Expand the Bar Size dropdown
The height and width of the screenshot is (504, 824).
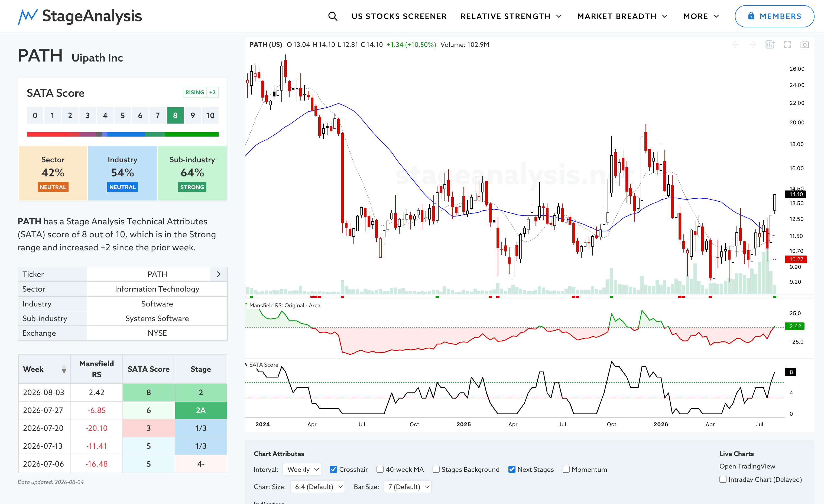click(x=408, y=487)
